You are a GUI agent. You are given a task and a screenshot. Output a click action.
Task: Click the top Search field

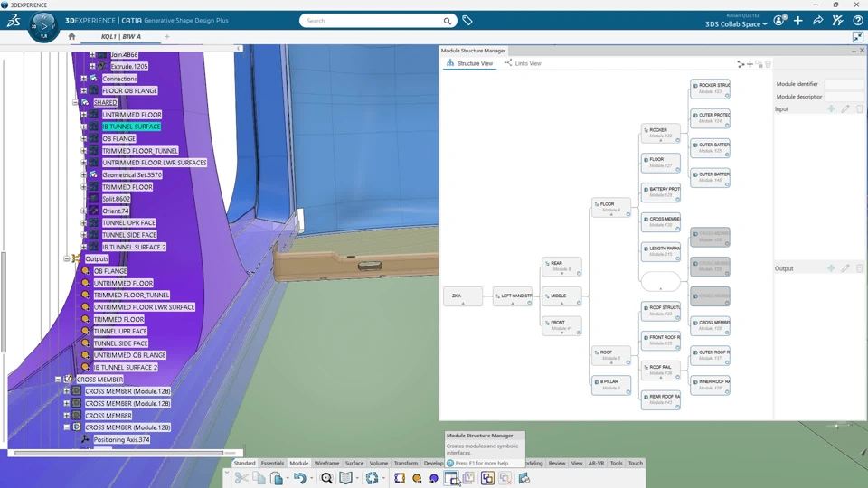click(378, 21)
